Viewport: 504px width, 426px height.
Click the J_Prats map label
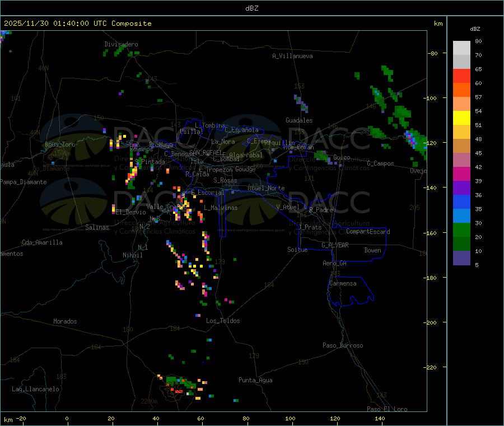310,227
